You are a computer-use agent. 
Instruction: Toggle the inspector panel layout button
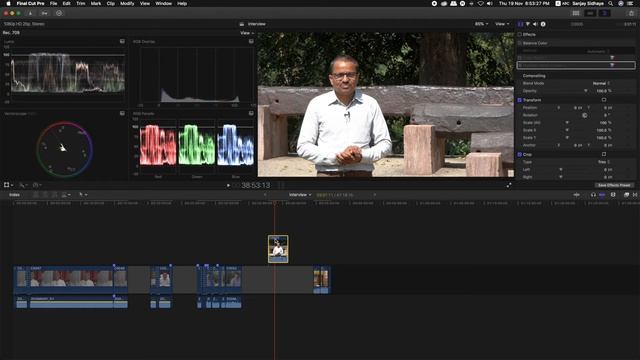[x=604, y=13]
